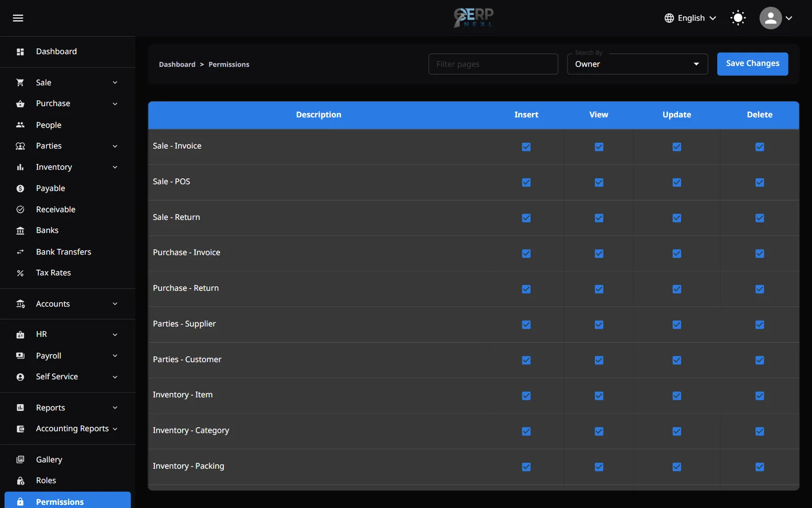Open Accounting Reports sidebar menu
This screenshot has height=508, width=812.
click(x=67, y=429)
